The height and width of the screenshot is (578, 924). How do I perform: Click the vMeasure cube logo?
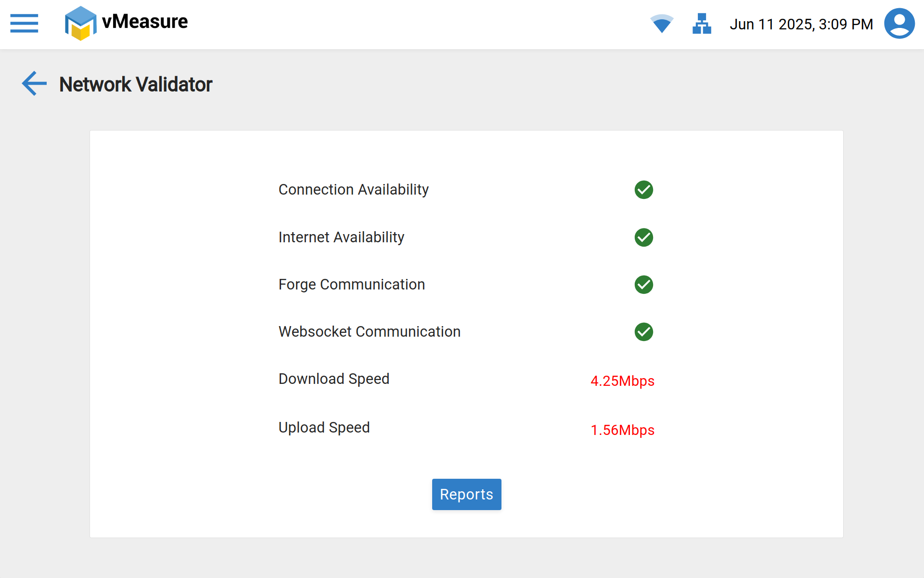80,23
